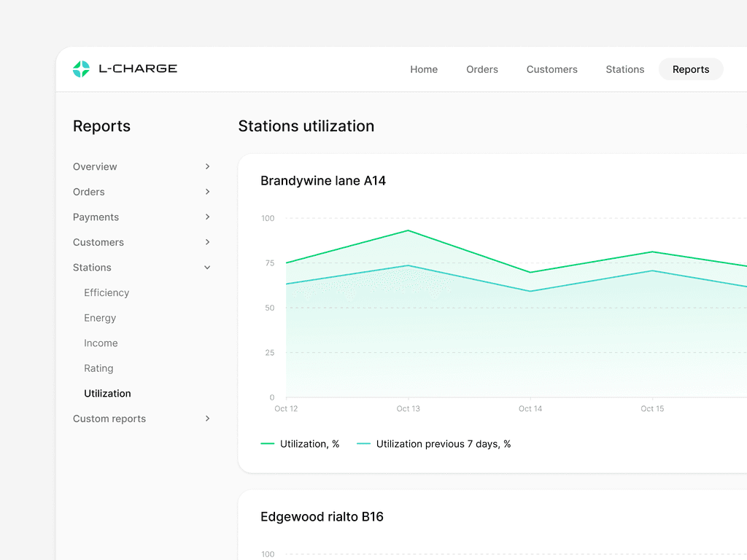Viewport: 747px width, 560px height.
Task: View the Income report
Action: pyautogui.click(x=101, y=343)
